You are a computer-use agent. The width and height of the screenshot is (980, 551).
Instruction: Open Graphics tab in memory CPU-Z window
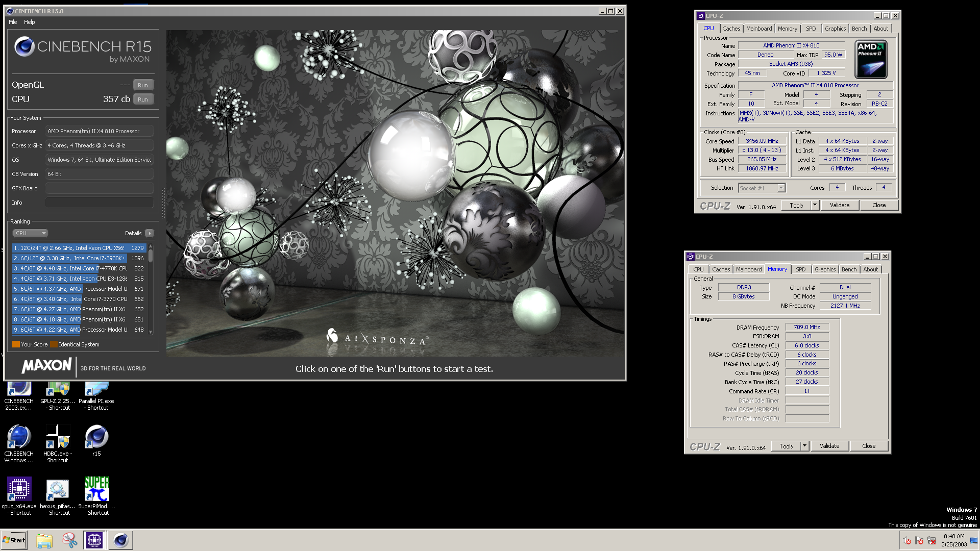(x=825, y=269)
